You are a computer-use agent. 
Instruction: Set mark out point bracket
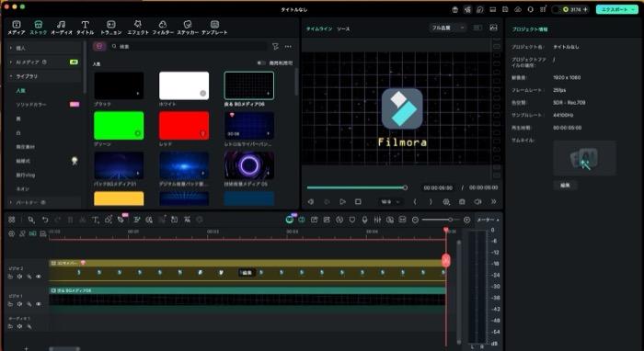pyautogui.click(x=431, y=202)
